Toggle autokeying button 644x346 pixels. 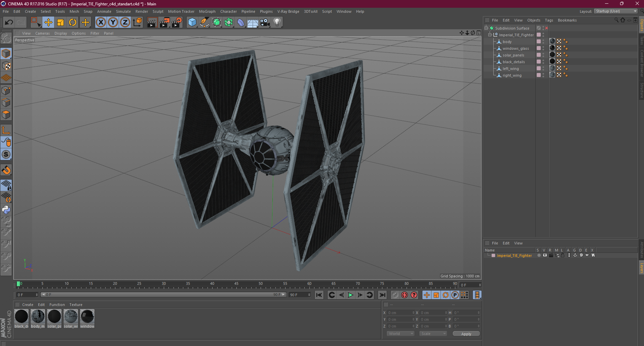point(405,295)
